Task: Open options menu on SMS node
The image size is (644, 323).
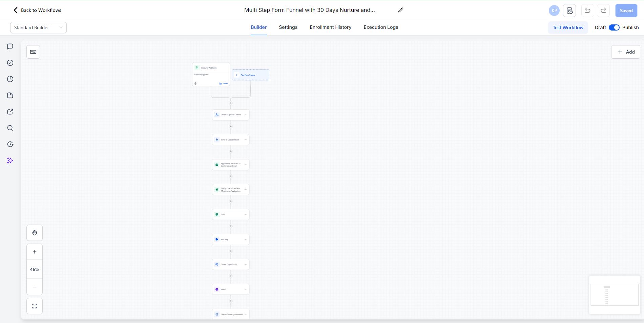Action: (x=245, y=214)
